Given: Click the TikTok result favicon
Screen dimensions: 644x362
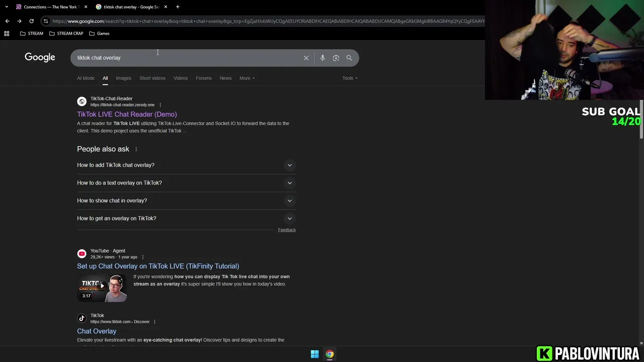Looking at the screenshot, I should coord(82,318).
